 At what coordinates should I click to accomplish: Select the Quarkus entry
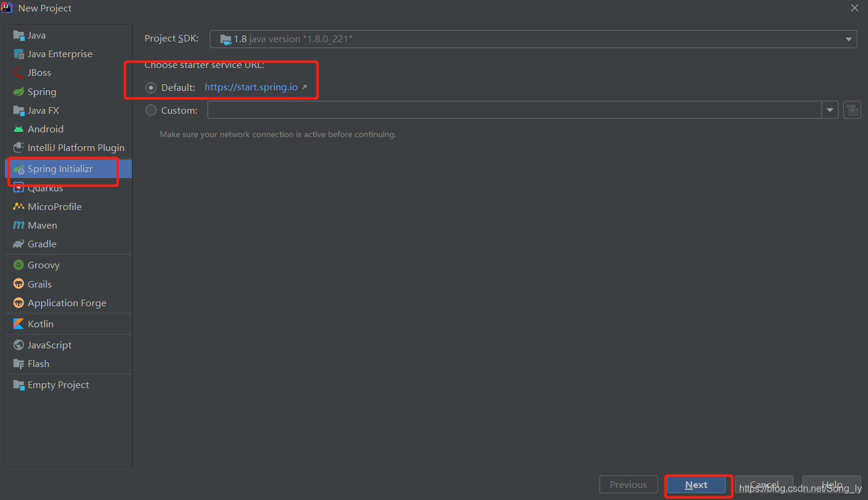coord(45,188)
